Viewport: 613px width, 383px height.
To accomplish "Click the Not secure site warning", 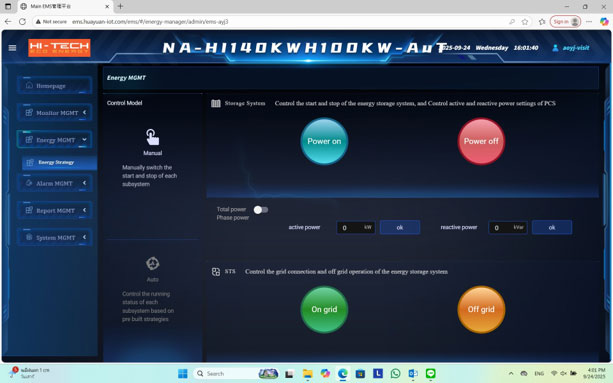I will coord(51,22).
